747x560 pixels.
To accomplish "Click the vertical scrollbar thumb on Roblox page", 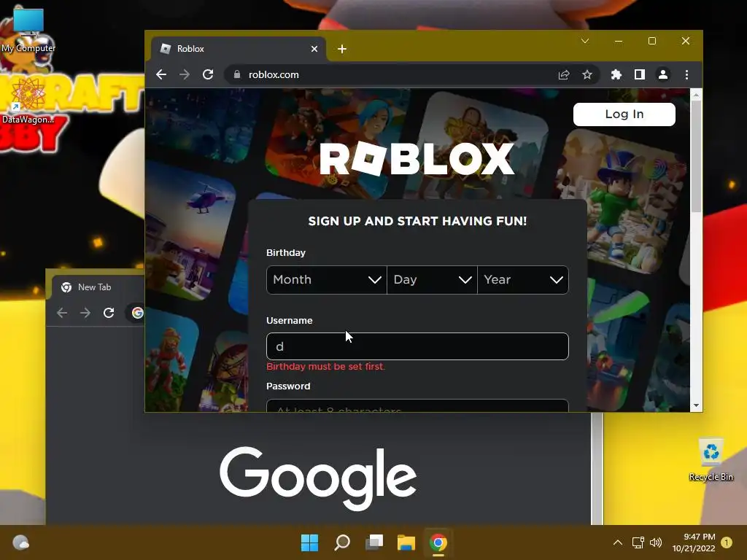I will (696, 156).
